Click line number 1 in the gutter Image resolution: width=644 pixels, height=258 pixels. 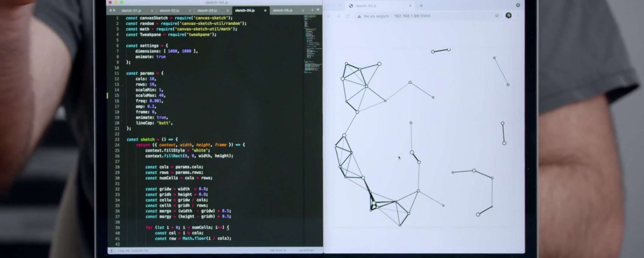click(117, 18)
